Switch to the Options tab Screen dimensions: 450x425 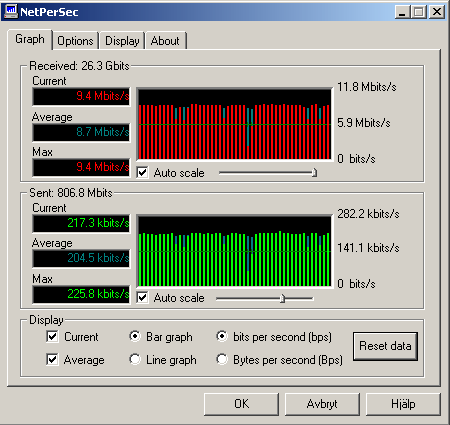(x=75, y=41)
